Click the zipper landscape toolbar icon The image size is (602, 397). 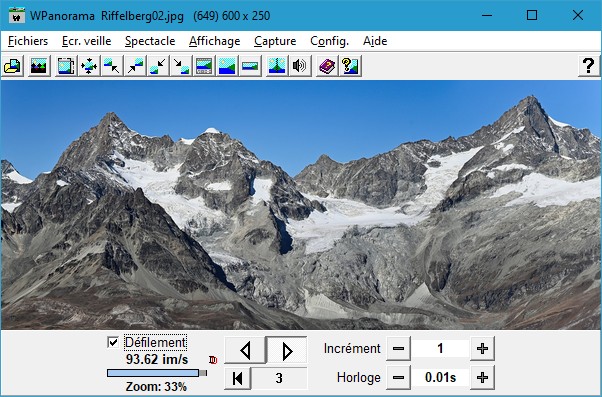point(277,66)
